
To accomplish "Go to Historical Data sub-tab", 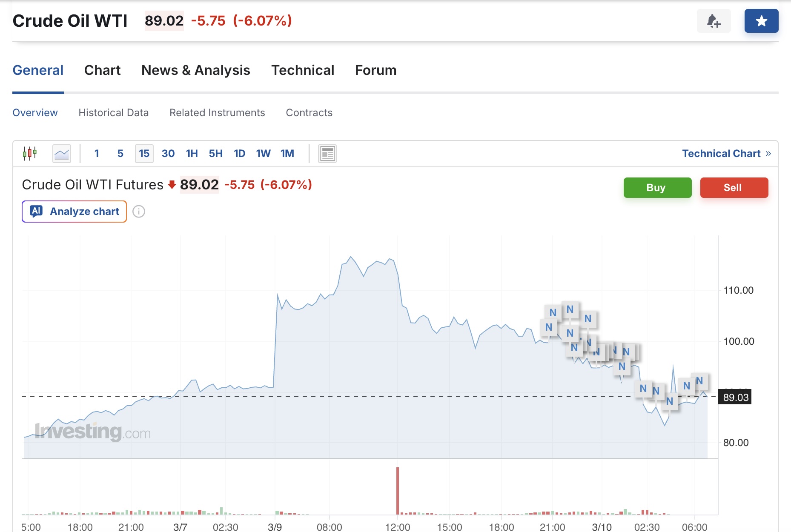I will tap(114, 113).
